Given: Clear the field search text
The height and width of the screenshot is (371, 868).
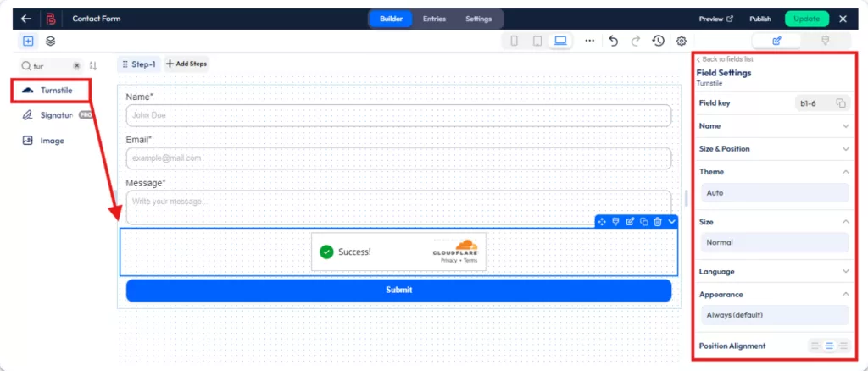Looking at the screenshot, I should 77,66.
